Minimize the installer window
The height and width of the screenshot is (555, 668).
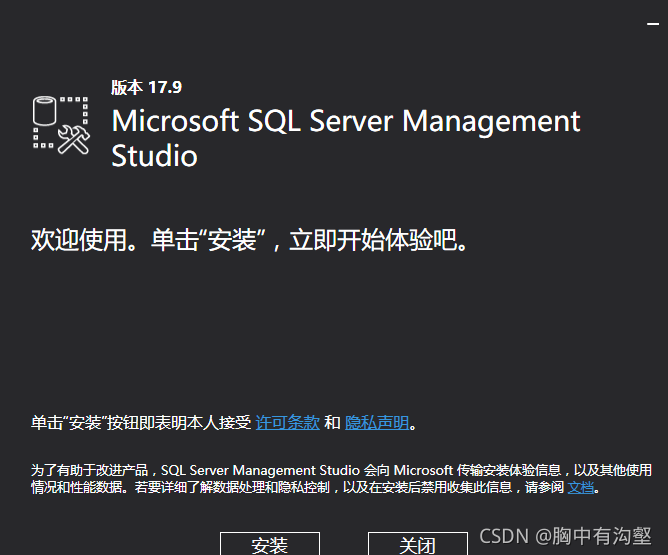tap(653, 24)
